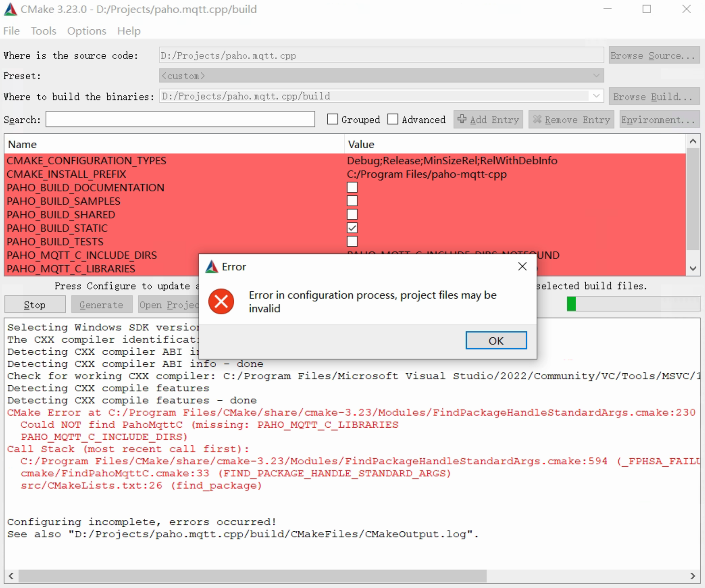The height and width of the screenshot is (588, 705).
Task: Click the cache list scroll-down arrow
Action: click(693, 268)
